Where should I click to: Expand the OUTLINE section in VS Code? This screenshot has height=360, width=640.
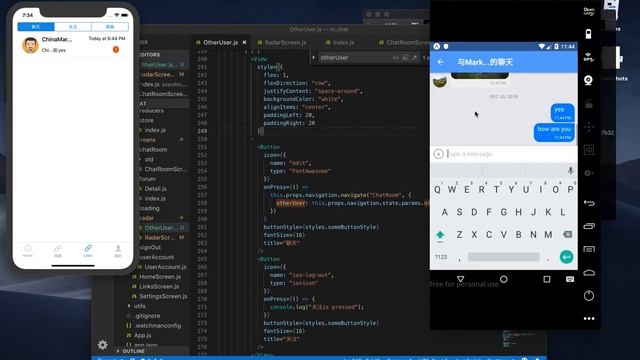tap(133, 351)
